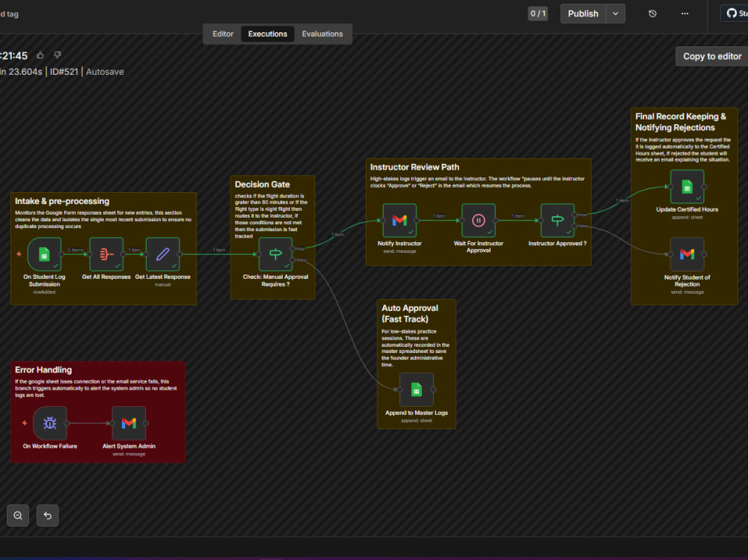Click the Append to Master Logs node

tap(417, 390)
